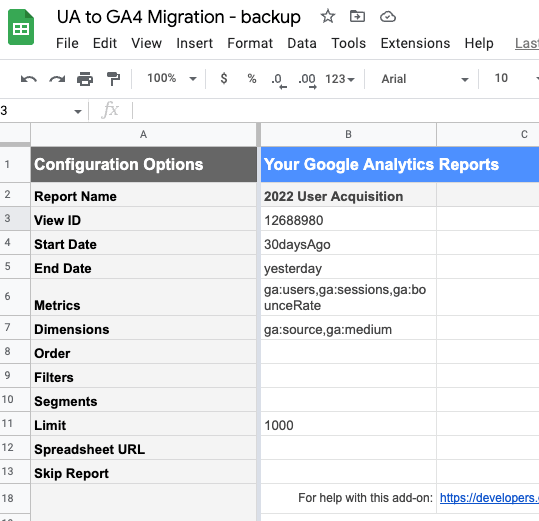Click the select-all corner box
Screen dimensions: 539x521
pos(15,134)
